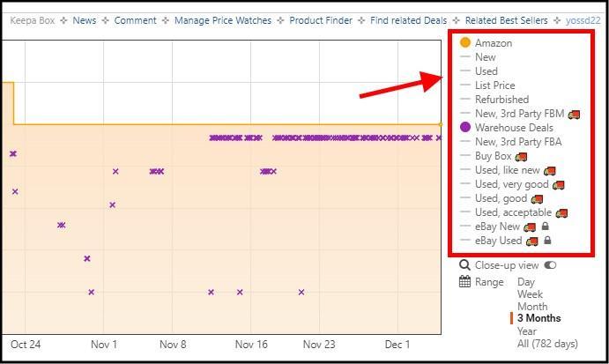Image resolution: width=609 pixels, height=364 pixels.
Task: Toggle Used, very good series
Action: point(511,184)
